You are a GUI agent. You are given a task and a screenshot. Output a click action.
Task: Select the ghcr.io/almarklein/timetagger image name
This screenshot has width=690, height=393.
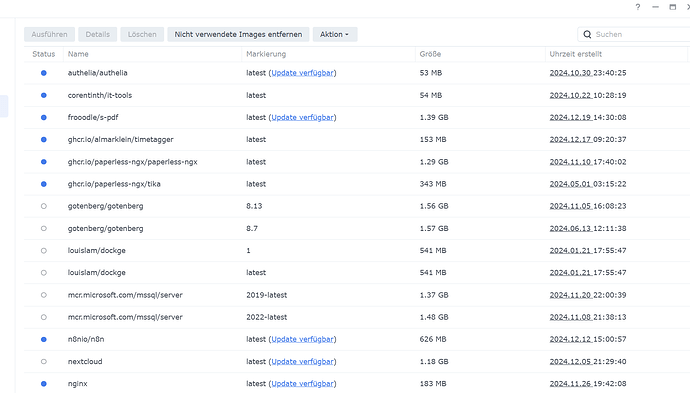(x=121, y=140)
